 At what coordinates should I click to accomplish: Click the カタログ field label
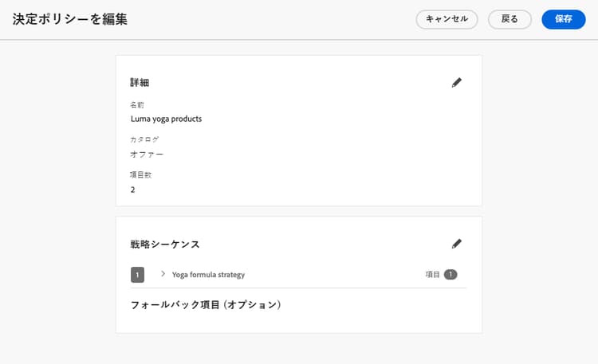144,139
